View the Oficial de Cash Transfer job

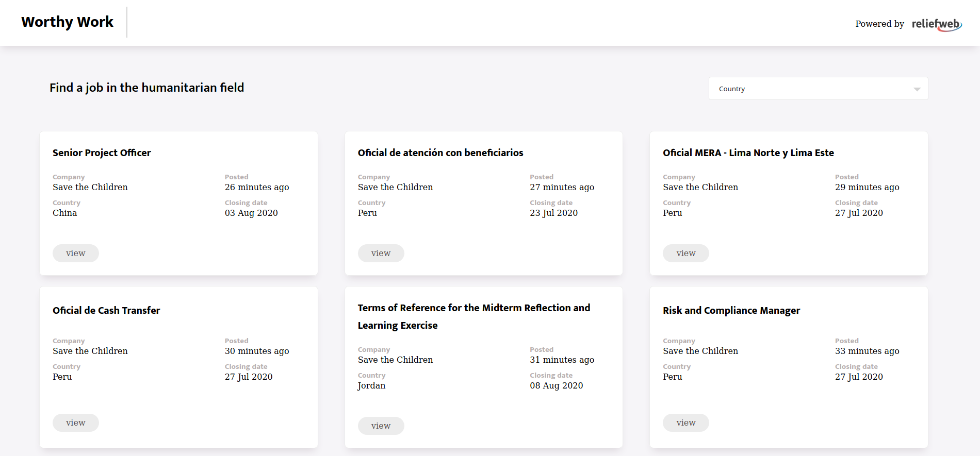(x=76, y=423)
